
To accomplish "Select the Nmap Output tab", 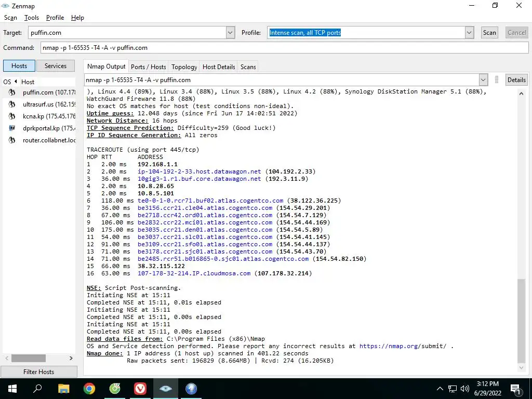I will [x=106, y=66].
